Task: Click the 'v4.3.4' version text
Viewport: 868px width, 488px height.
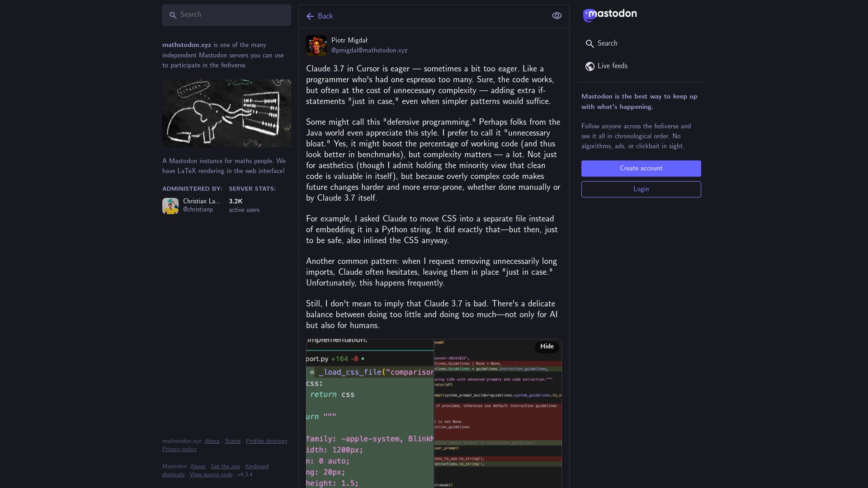Action: pos(245,475)
